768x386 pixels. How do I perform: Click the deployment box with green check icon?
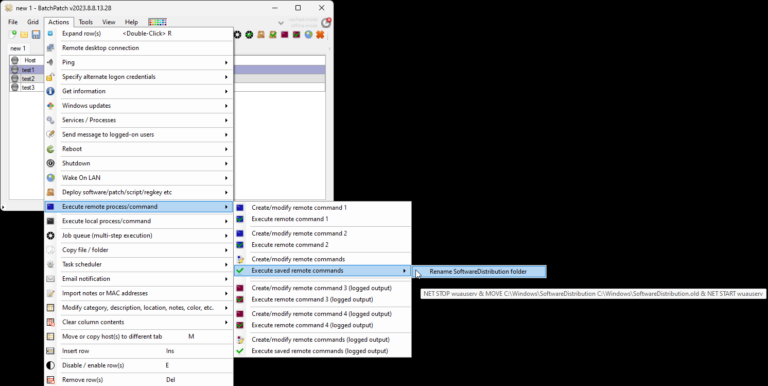click(x=273, y=34)
